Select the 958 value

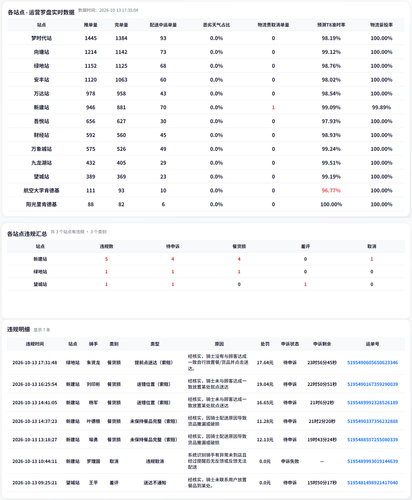coord(121,93)
